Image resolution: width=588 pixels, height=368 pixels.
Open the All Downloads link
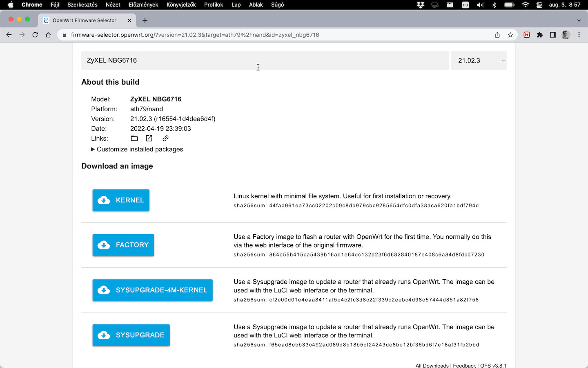tap(432, 366)
